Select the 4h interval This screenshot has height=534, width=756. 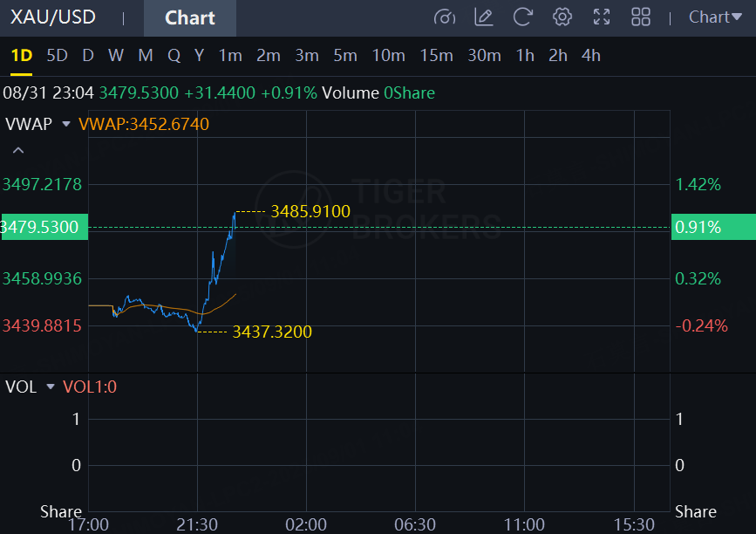click(591, 56)
